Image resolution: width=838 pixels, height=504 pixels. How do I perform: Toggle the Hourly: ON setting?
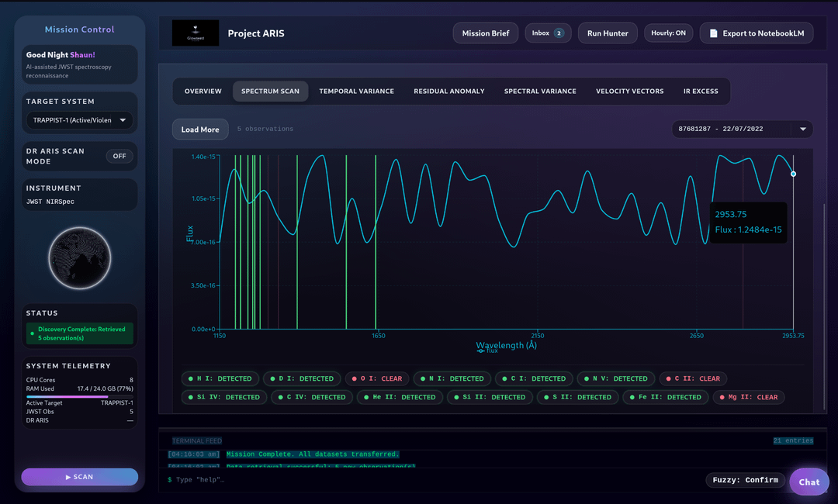tap(668, 33)
